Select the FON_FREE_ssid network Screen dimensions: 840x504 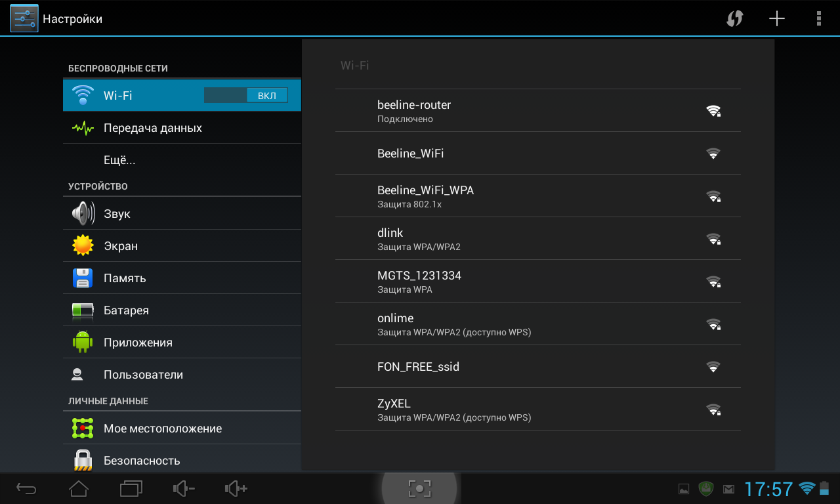pos(537,367)
